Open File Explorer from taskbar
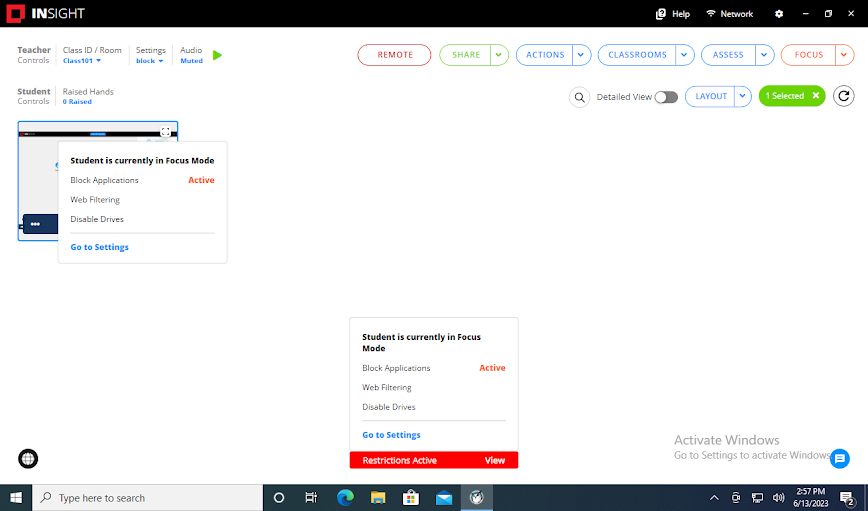Viewport: 868px width, 511px height. pyautogui.click(x=378, y=498)
